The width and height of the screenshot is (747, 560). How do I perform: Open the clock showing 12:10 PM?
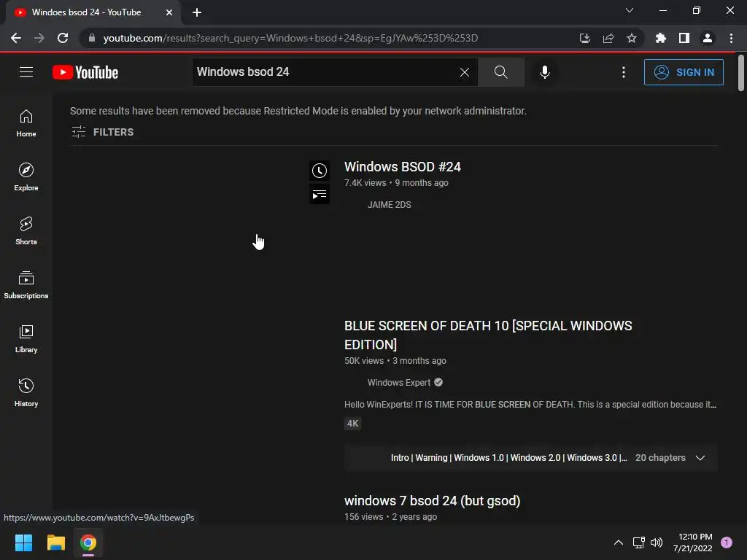click(x=693, y=542)
